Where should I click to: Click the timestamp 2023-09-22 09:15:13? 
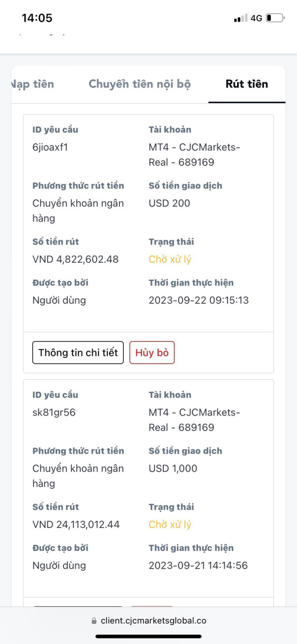pos(198,300)
